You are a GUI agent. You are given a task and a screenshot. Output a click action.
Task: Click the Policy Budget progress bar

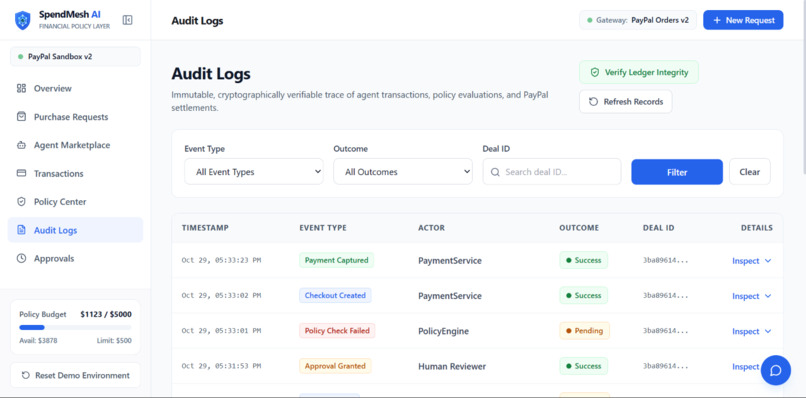(75, 327)
